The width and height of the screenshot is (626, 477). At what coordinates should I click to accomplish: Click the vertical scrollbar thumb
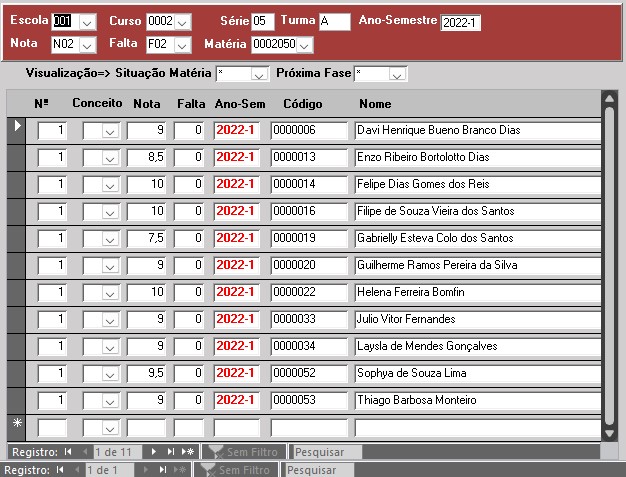pyautogui.click(x=609, y=266)
